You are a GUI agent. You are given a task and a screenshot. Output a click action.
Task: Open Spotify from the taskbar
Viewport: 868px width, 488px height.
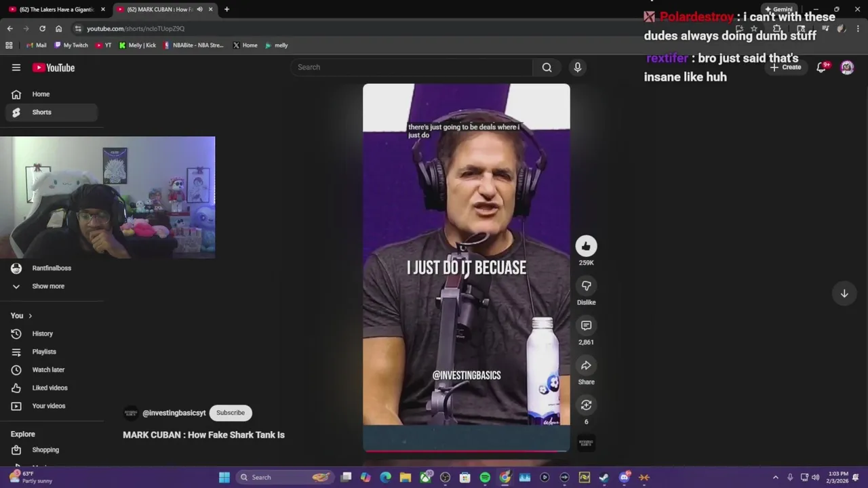pos(485,477)
